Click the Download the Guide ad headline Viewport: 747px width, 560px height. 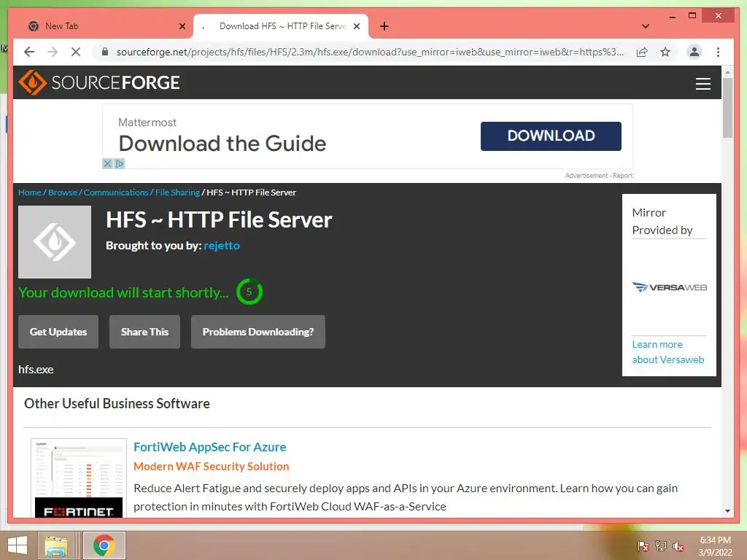click(x=222, y=144)
